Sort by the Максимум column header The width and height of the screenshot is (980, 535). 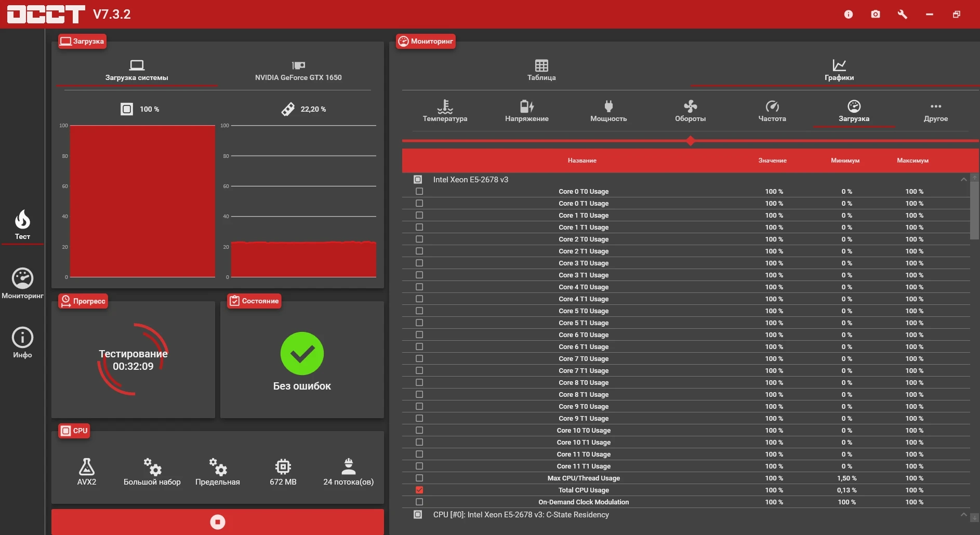point(912,160)
